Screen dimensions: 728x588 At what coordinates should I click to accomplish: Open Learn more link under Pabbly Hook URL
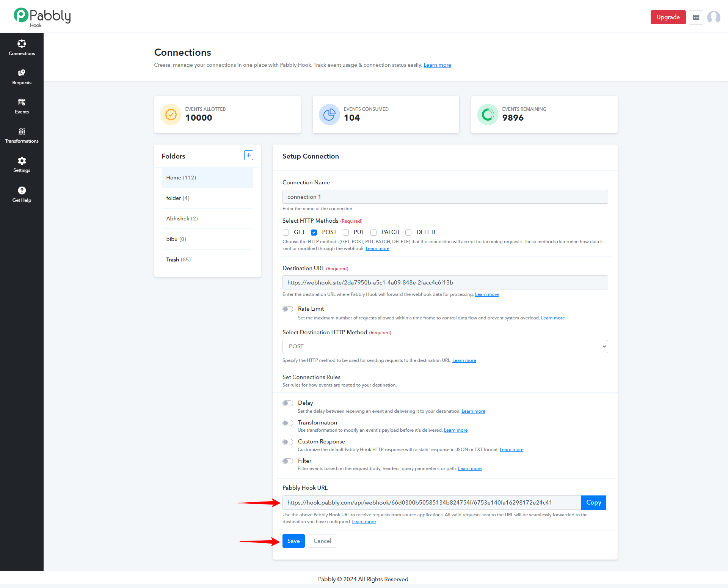click(x=364, y=522)
